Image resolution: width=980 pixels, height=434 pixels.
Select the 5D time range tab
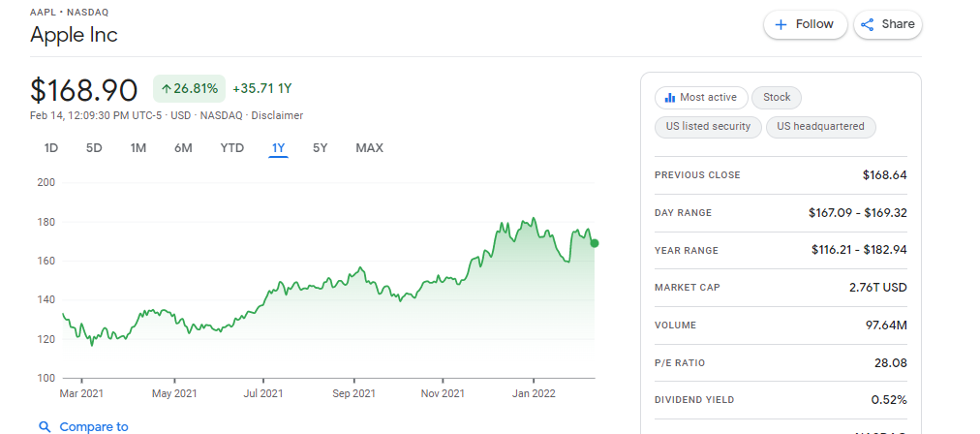(94, 148)
